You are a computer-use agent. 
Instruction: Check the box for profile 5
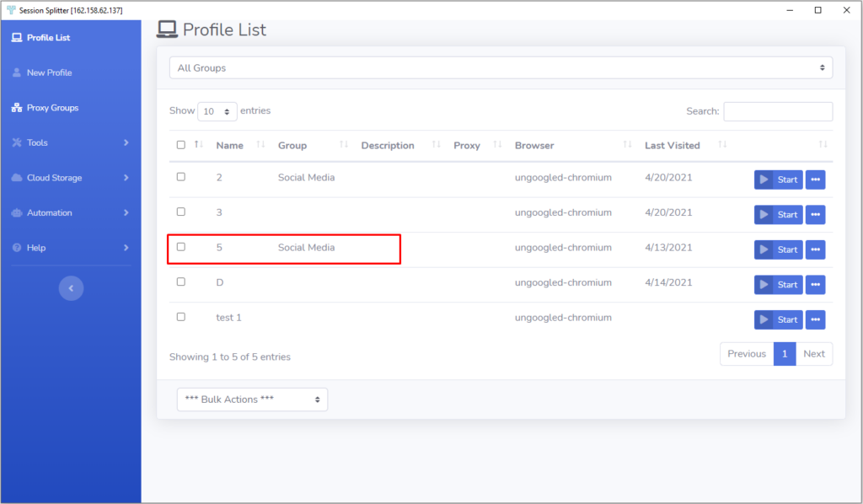coord(181,246)
